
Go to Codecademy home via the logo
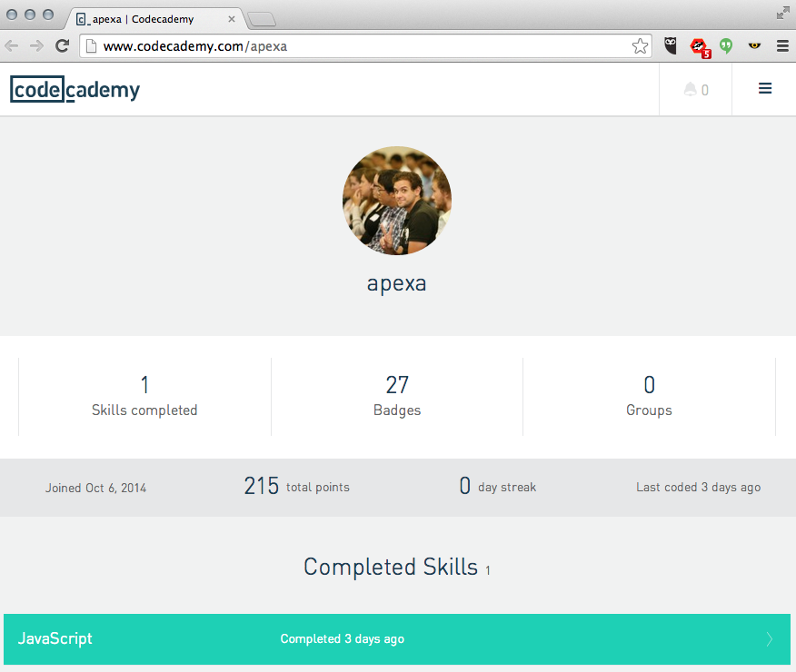75,90
